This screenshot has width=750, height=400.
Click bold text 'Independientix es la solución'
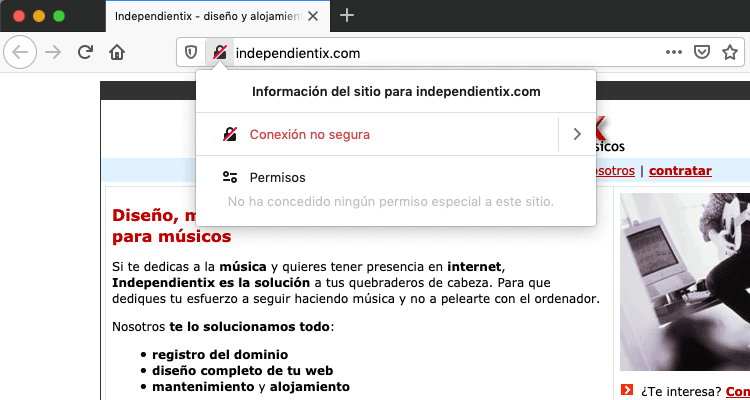coord(211,282)
